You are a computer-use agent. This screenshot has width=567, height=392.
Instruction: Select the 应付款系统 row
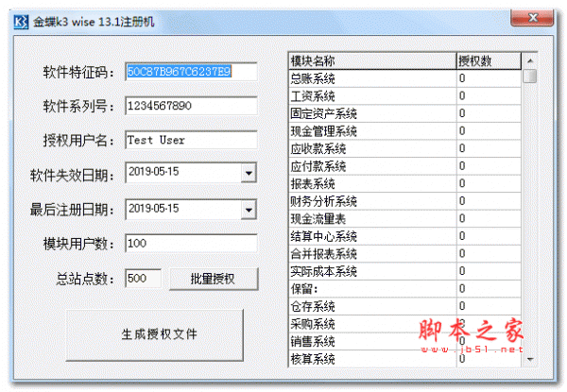click(x=405, y=166)
